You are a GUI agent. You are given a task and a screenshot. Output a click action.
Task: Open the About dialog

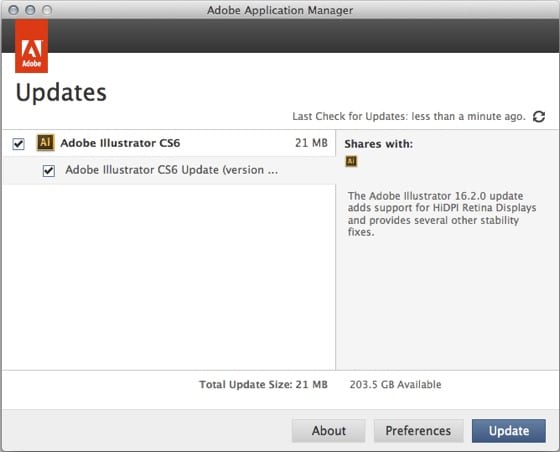[x=329, y=431]
